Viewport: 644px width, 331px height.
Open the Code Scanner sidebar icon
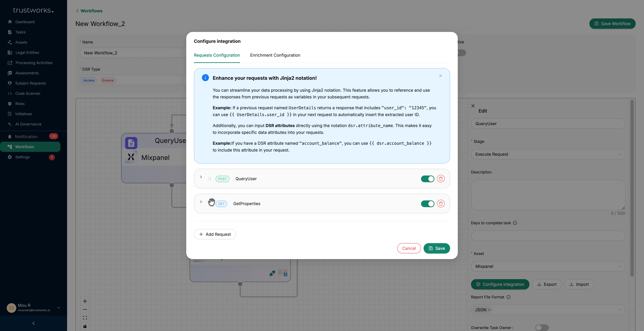[10, 94]
